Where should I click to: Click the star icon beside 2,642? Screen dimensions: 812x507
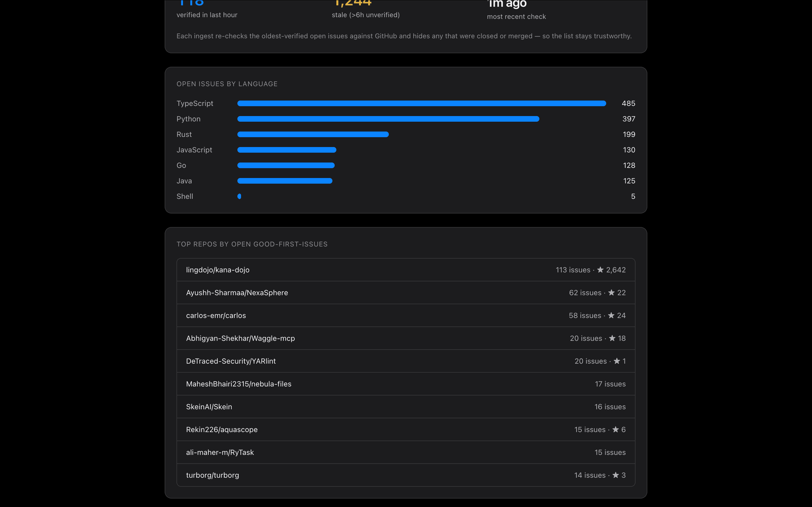point(600,270)
